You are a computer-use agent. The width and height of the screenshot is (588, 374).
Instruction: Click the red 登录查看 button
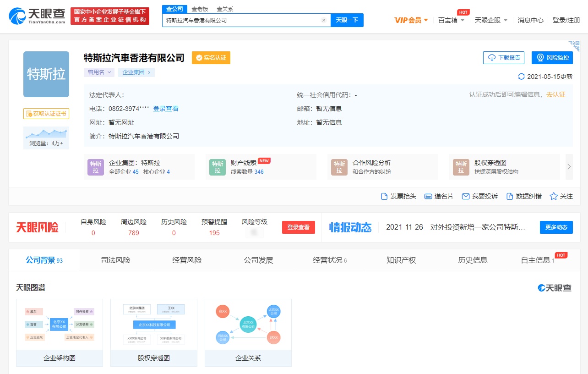(299, 227)
